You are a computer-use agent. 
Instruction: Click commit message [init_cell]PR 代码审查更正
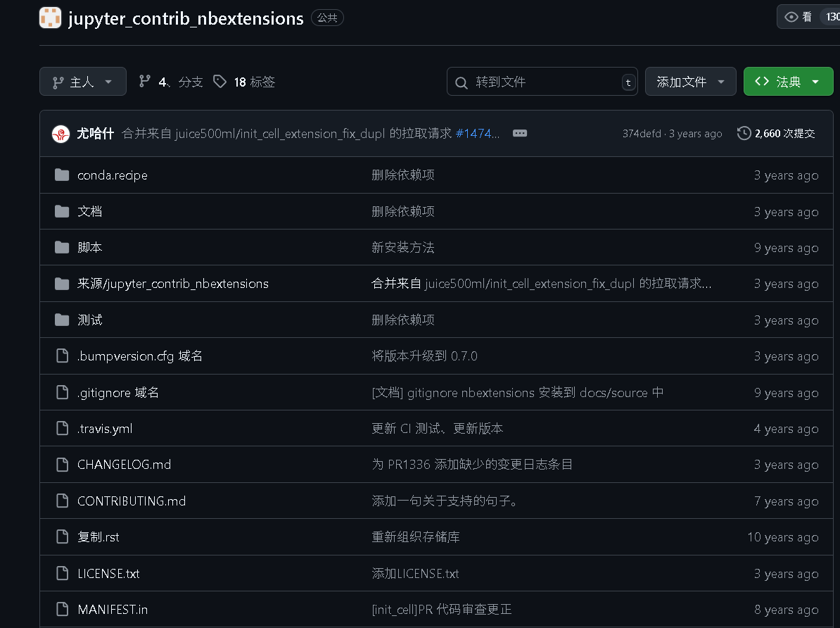click(441, 609)
